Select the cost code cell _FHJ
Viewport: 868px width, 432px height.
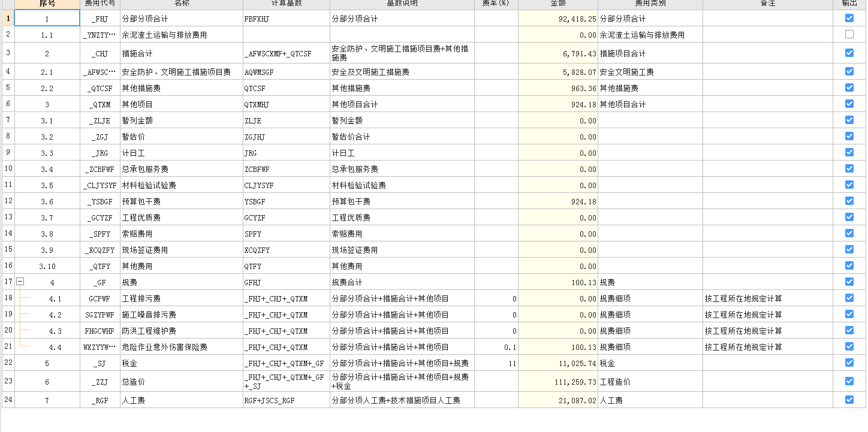100,19
